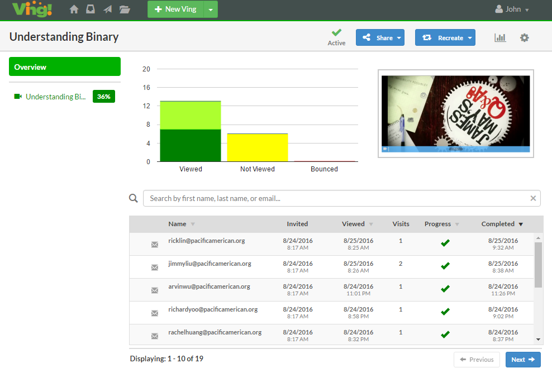The height and width of the screenshot is (392, 552).
Task: Click the Ving! logo
Action: coord(31,9)
